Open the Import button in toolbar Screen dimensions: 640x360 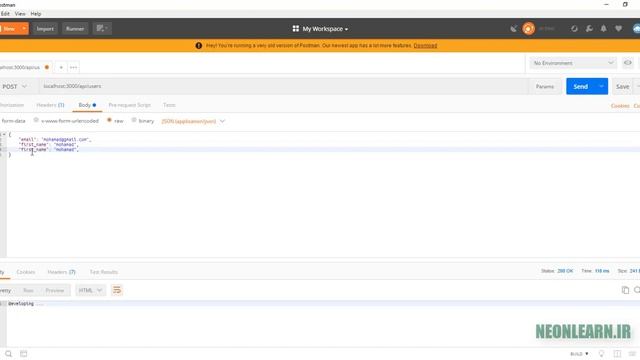[x=45, y=29]
